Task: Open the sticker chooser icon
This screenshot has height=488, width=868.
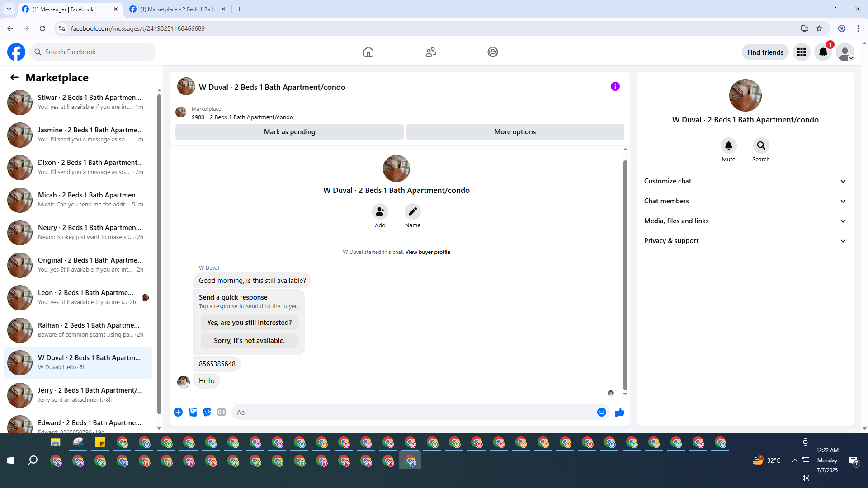Action: (x=207, y=412)
